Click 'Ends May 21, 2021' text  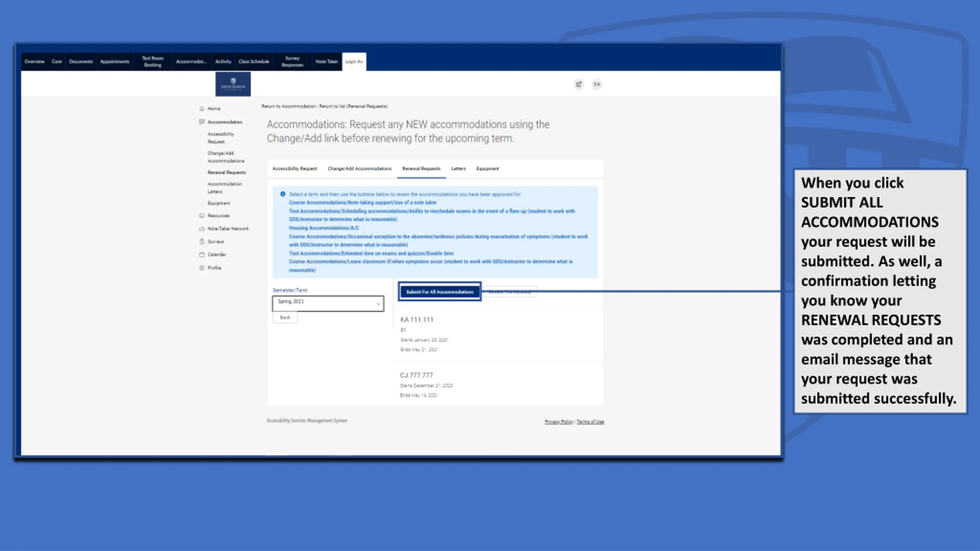(419, 349)
